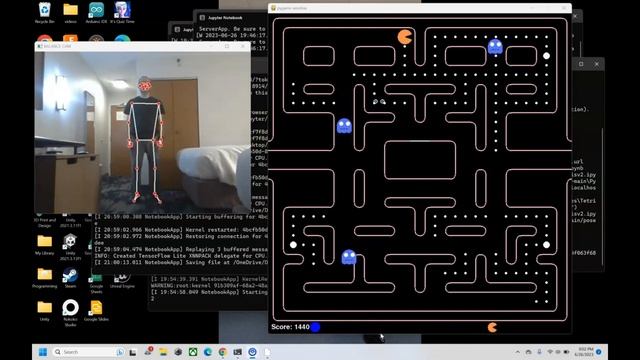Screen dimensions: 640x360
Task: Open the clock and date flyout
Action: [x=585, y=352]
